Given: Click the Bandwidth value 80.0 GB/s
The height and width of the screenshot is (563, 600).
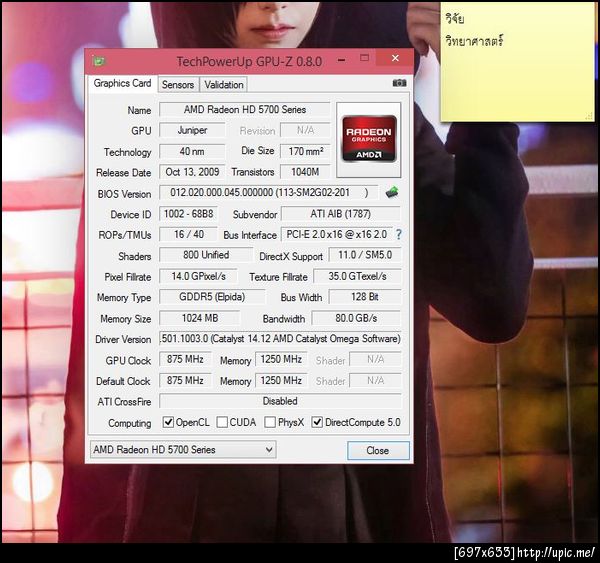Looking at the screenshot, I should click(x=356, y=318).
